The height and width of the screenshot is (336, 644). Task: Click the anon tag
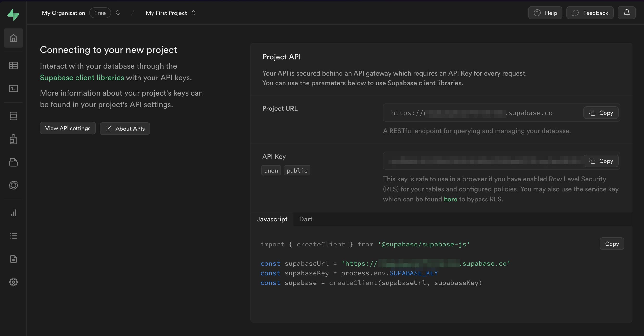[271, 170]
